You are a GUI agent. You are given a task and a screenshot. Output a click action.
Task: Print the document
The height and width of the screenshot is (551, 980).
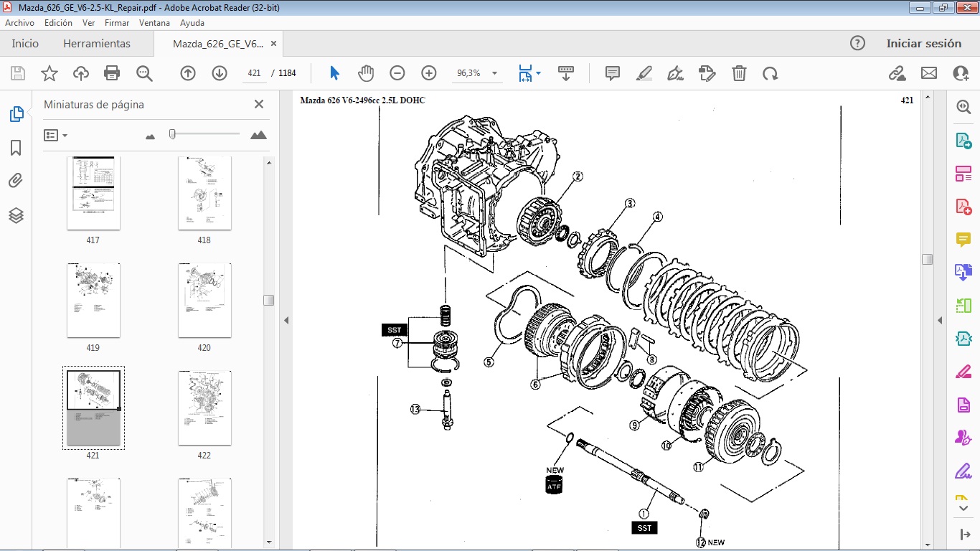coord(112,73)
